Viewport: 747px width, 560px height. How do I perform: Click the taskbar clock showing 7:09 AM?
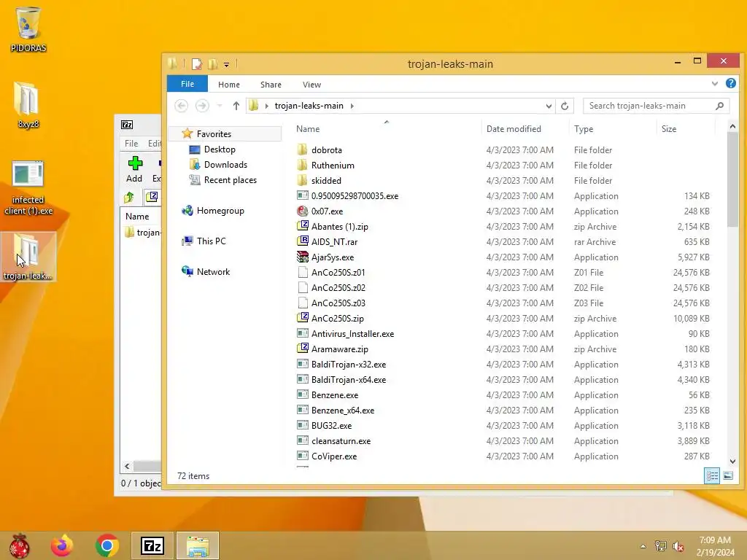point(715,546)
